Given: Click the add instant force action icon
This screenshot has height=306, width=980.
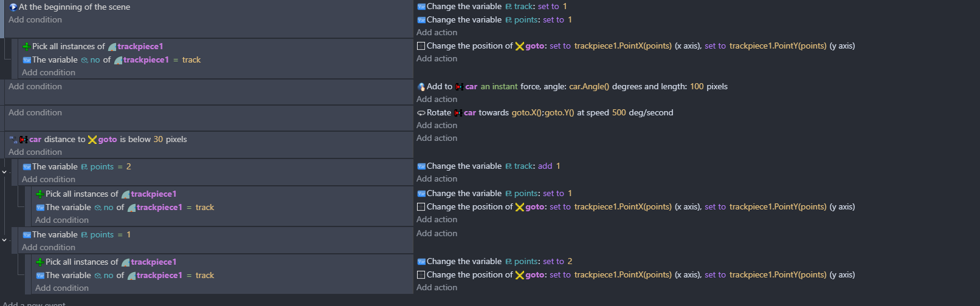Looking at the screenshot, I should 421,87.
